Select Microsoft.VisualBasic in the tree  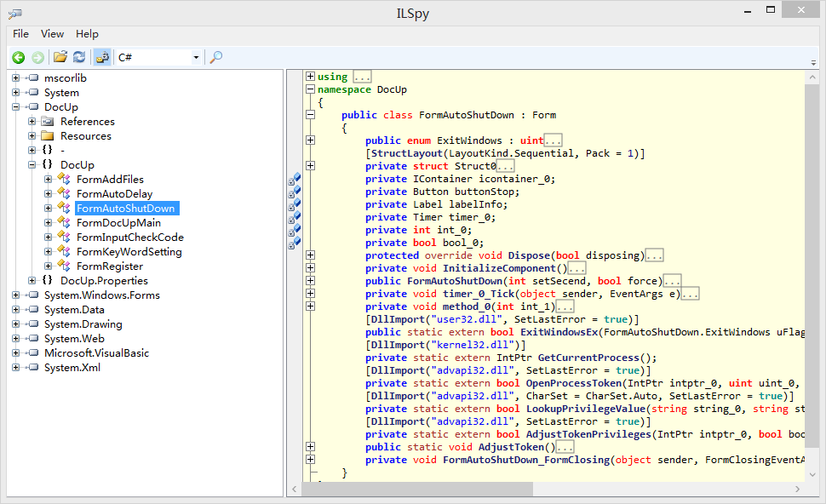96,352
